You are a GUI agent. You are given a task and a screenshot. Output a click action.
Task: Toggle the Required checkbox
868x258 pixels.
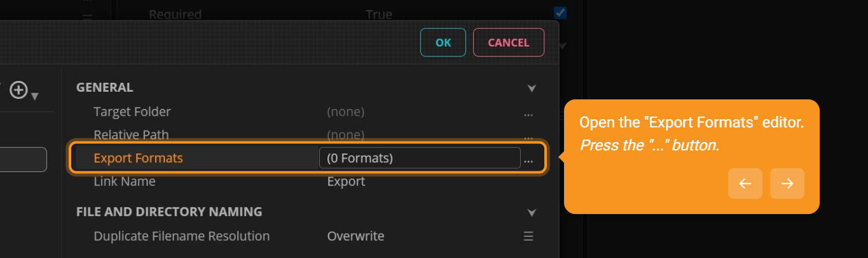tap(560, 13)
